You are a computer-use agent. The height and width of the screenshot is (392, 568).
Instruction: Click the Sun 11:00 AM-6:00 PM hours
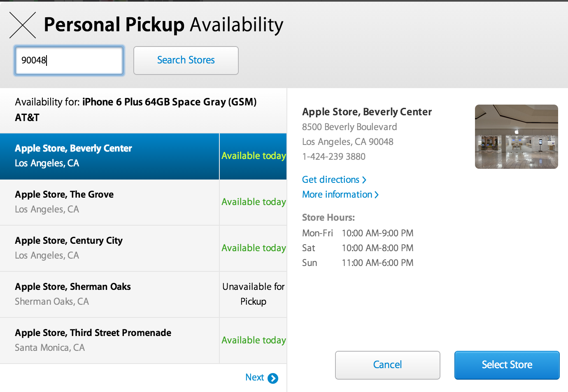point(358,263)
